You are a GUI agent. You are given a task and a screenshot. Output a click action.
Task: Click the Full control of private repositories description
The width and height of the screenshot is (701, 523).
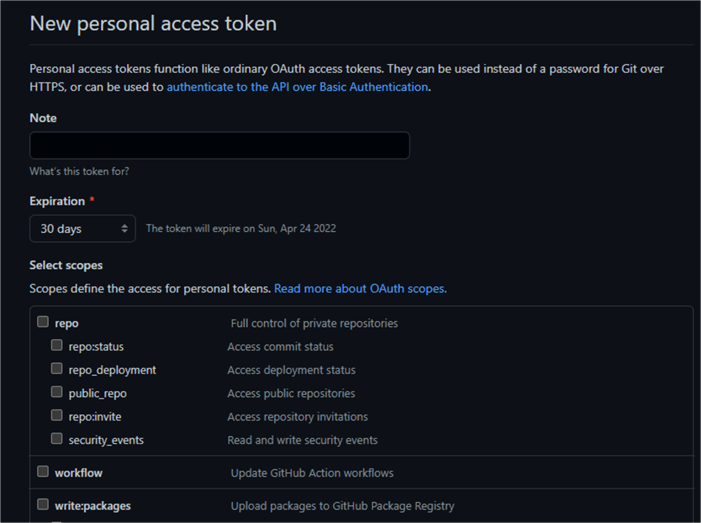[314, 323]
